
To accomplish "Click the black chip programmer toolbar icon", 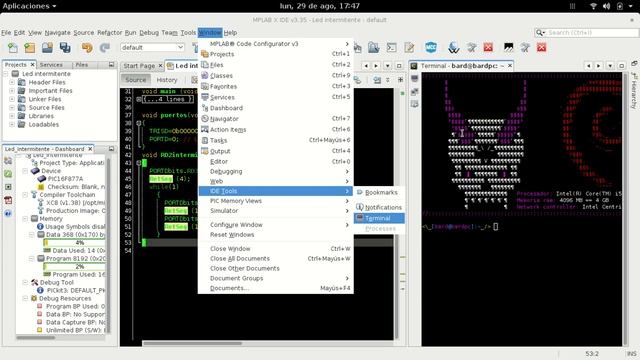I will tap(509, 47).
